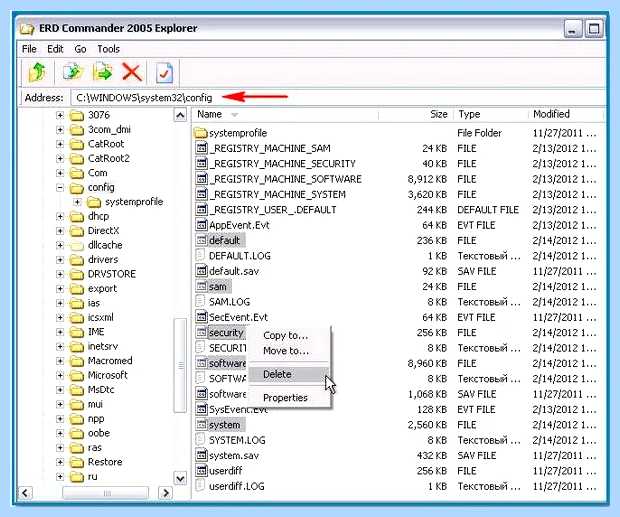Sort the list by the Type column
The width and height of the screenshot is (620, 517).
490,115
